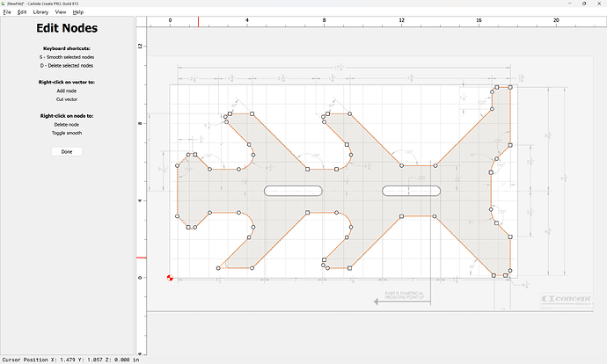607x364 pixels.
Task: Click the 16 mark on the horizontal ruler
Action: click(479, 20)
